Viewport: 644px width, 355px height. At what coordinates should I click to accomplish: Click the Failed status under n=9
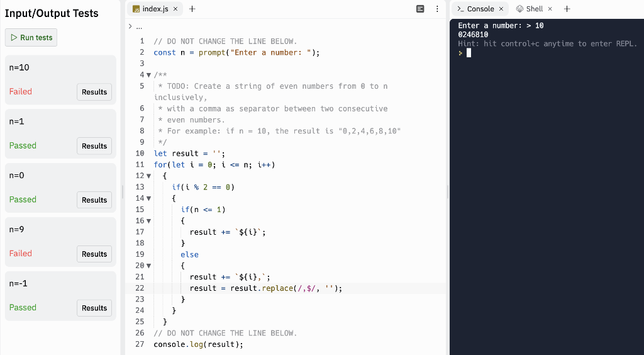click(21, 253)
